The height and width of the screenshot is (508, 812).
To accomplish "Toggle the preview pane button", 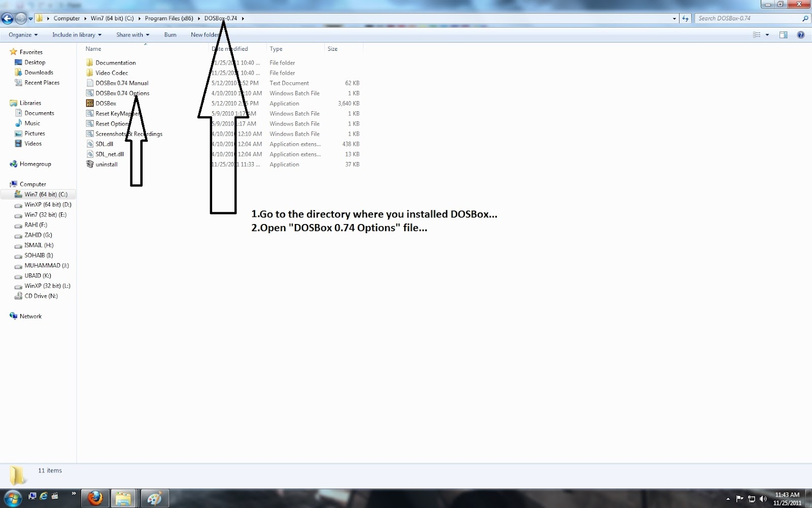I will pos(784,35).
